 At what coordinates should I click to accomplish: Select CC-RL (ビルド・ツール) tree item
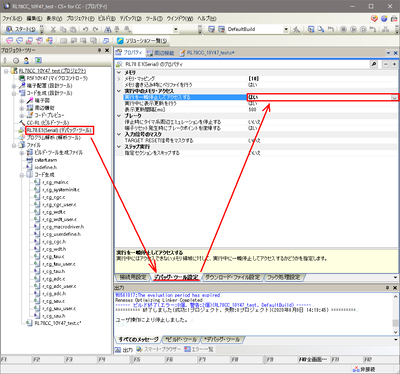[x=48, y=123]
